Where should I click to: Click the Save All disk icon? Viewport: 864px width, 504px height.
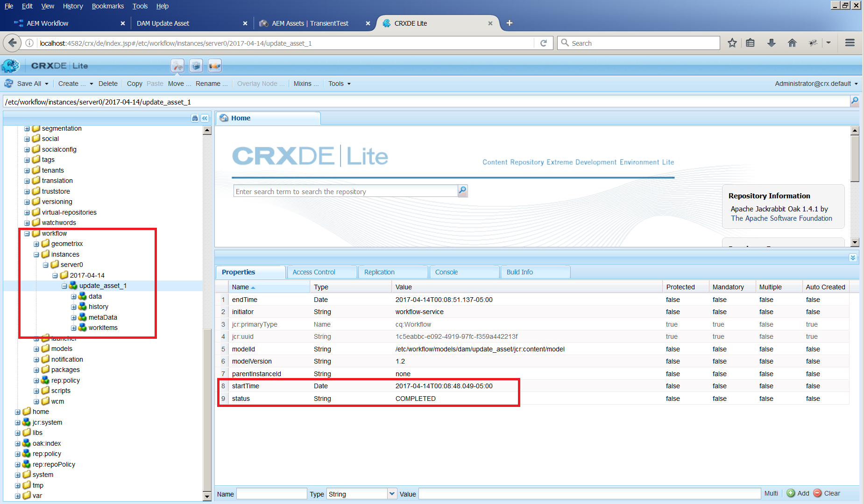(x=8, y=84)
